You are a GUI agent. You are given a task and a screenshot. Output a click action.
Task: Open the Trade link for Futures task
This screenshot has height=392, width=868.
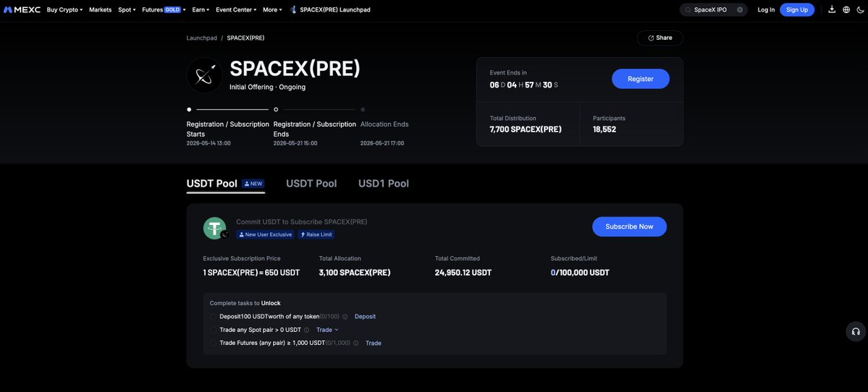click(x=373, y=344)
